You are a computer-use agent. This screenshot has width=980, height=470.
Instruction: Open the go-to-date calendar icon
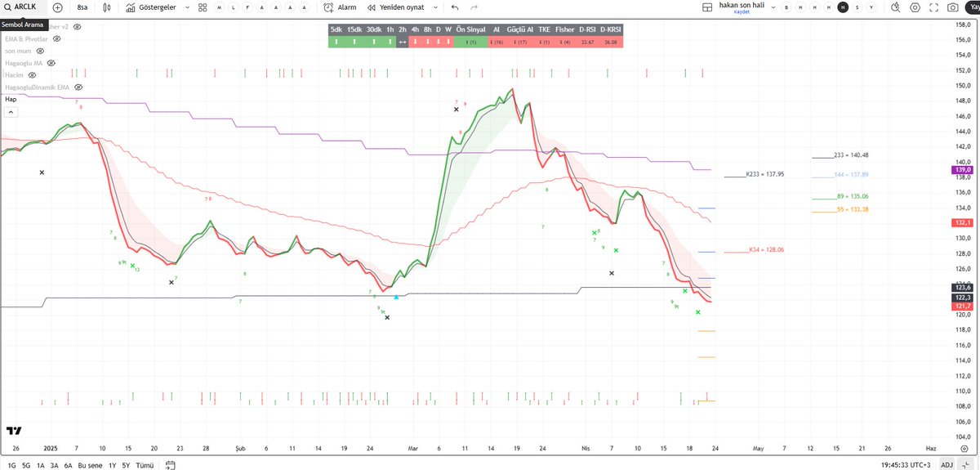tap(170, 465)
